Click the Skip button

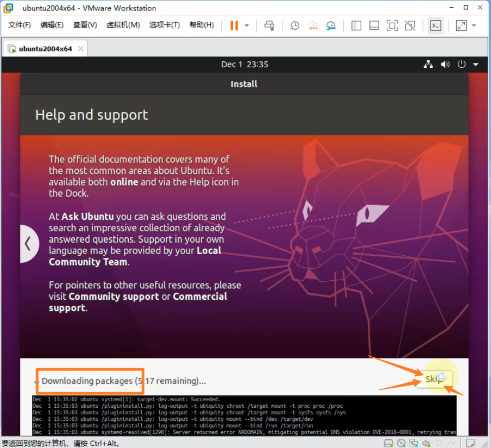point(433,379)
